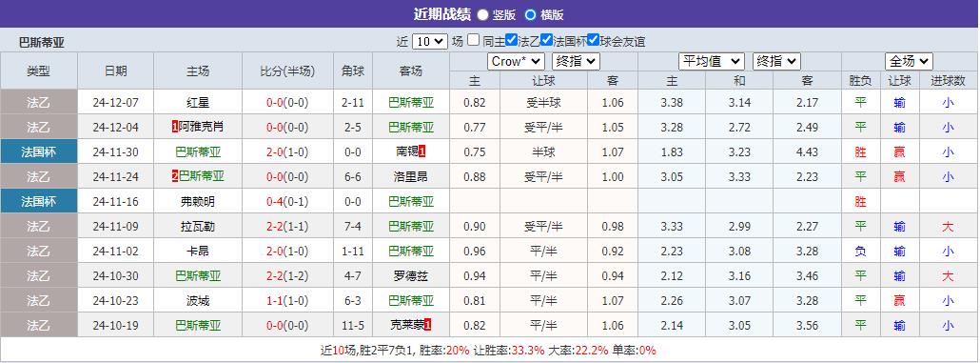Click the 卡昂 home team link
This screenshot has height=363, width=980.
point(198,252)
